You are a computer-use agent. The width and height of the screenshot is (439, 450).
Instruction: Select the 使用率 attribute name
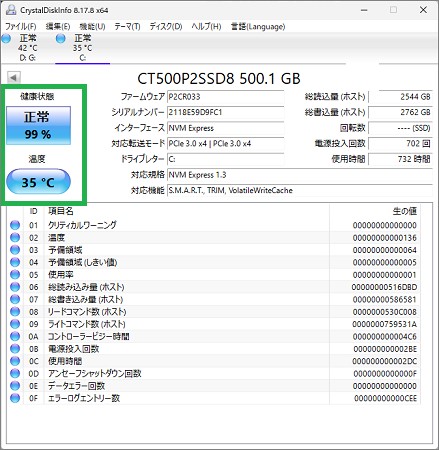(61, 275)
